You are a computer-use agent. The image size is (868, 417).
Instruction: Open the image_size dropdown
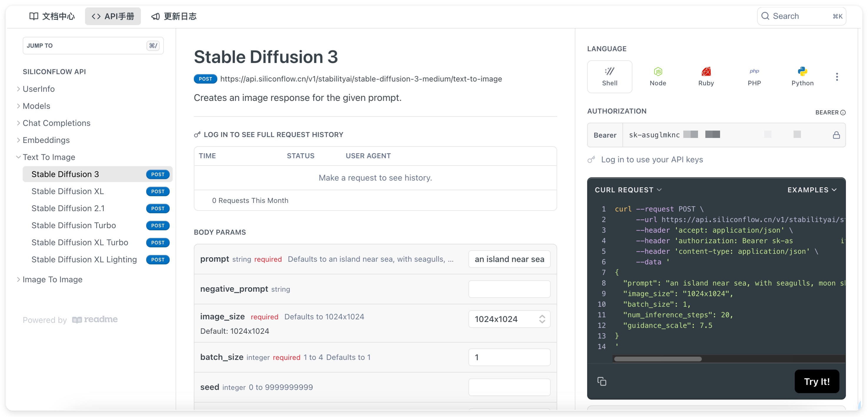click(509, 319)
